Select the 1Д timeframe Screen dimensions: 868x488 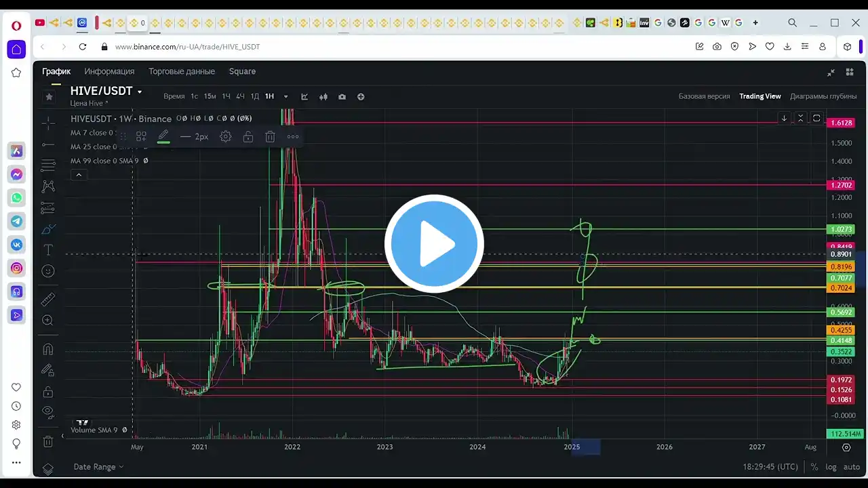pos(255,96)
